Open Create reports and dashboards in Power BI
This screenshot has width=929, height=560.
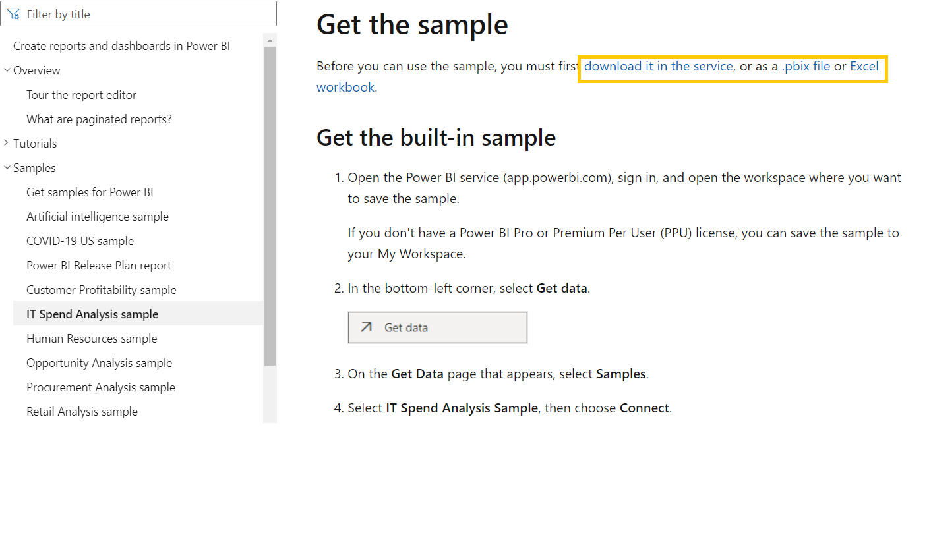tap(121, 46)
